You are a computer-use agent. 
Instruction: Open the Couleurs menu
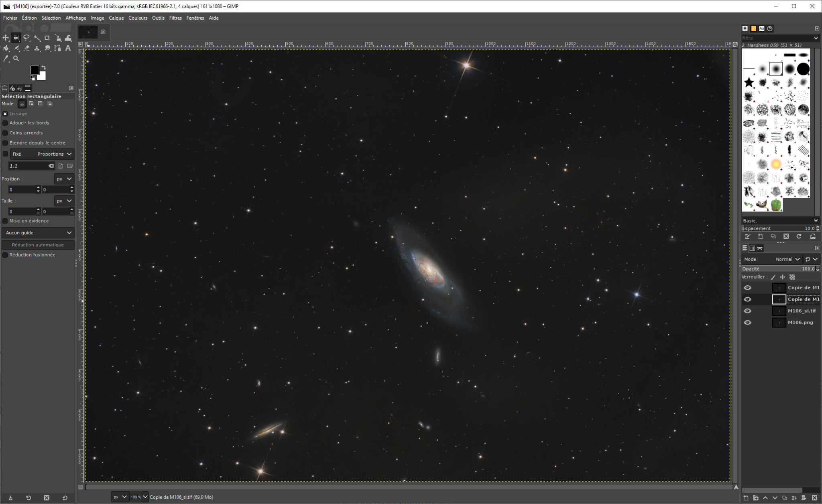pos(138,18)
